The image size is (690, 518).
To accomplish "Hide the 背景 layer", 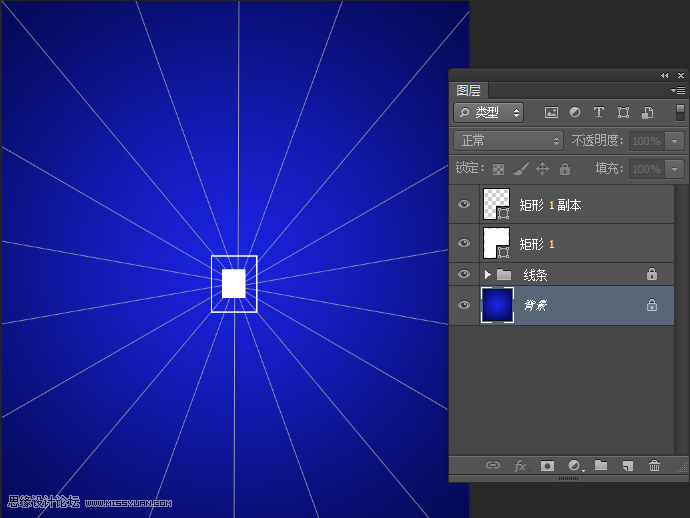I will coord(464,305).
